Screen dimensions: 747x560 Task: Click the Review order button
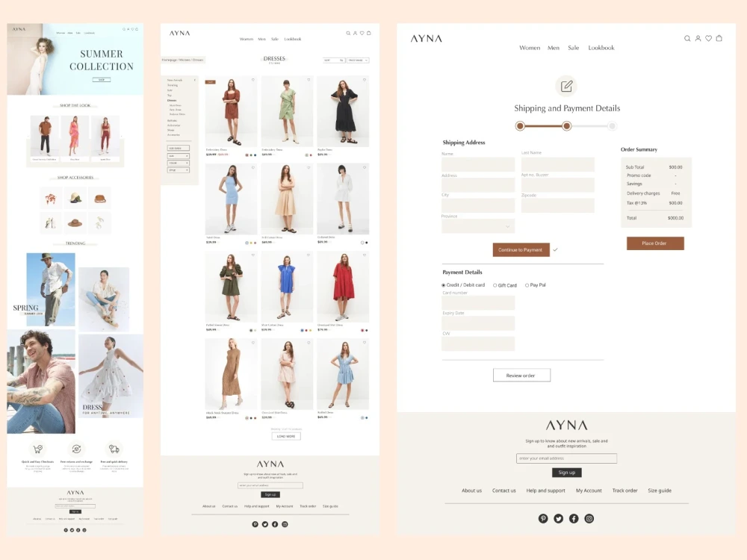(x=521, y=376)
